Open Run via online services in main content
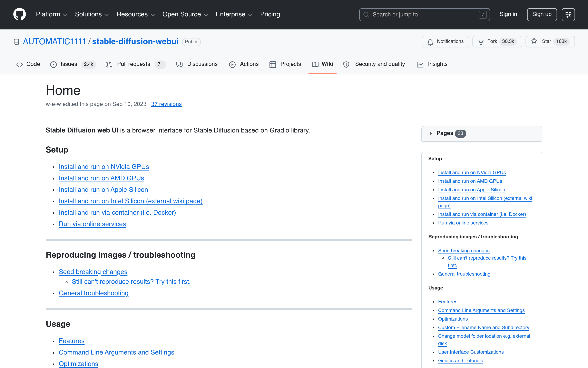588x368 pixels. pyautogui.click(x=92, y=224)
